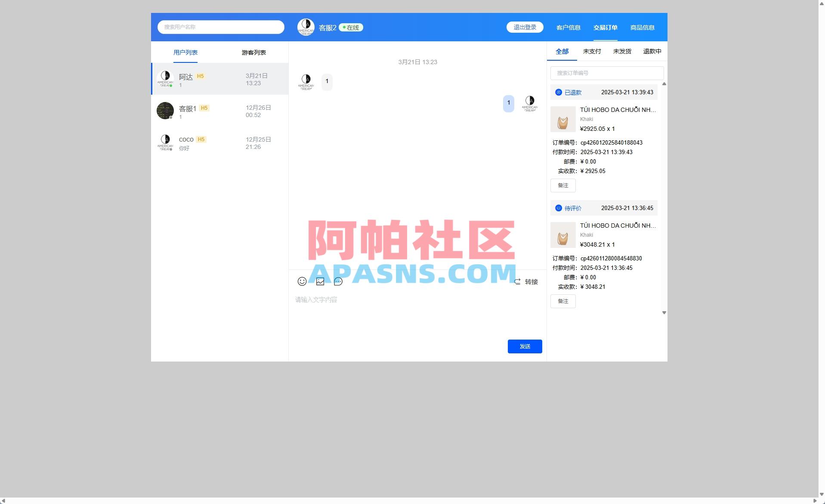
Task: Click the 已退款 status icon on the first order
Action: click(x=558, y=92)
